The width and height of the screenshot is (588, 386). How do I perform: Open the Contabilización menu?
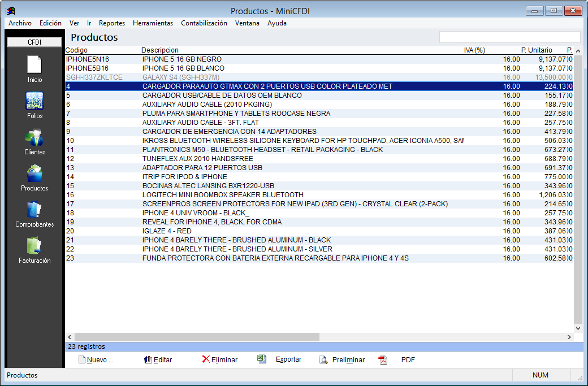coord(204,23)
